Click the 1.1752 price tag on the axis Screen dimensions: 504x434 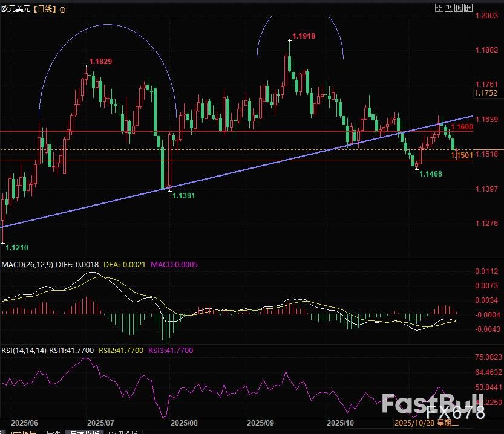point(486,93)
